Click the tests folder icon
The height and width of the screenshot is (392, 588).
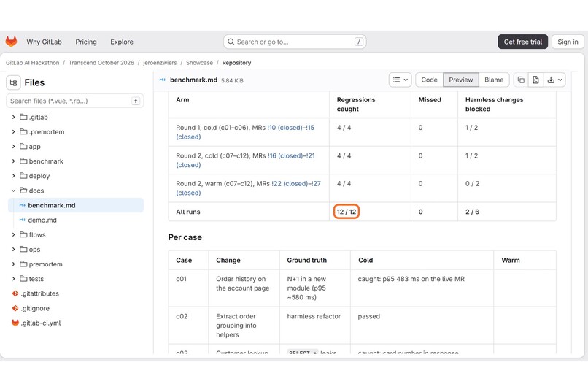(x=23, y=279)
